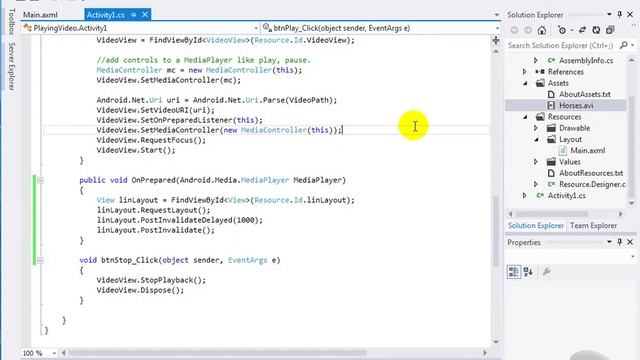The height and width of the screenshot is (360, 640).
Task: Close the Solution Explorer panel
Action: coord(630,14)
